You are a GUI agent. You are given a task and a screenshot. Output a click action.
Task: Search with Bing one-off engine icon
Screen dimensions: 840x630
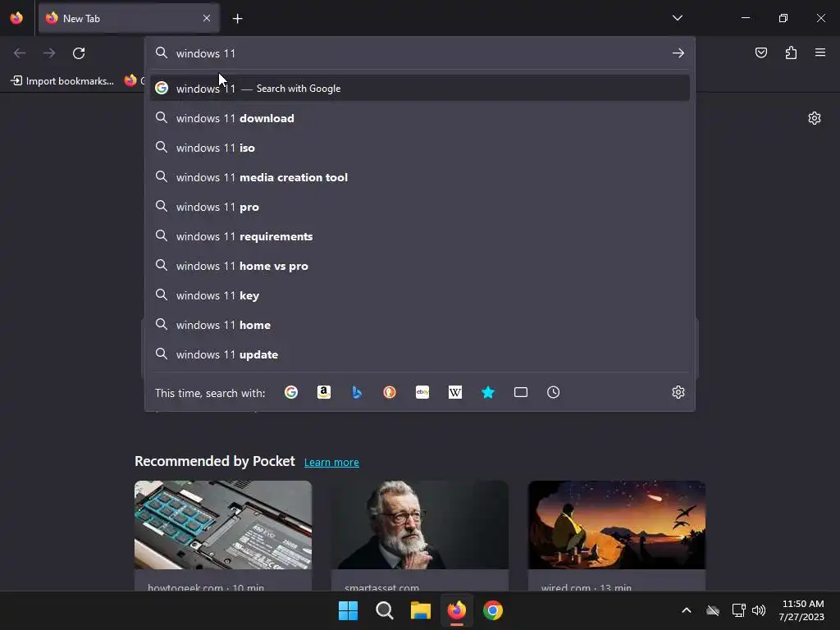coord(357,393)
